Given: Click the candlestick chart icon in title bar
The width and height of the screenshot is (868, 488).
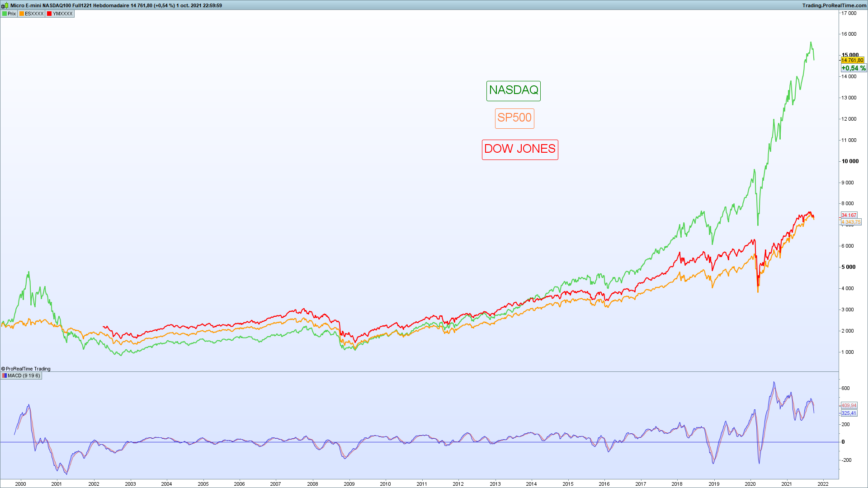Looking at the screenshot, I should click(5, 6).
